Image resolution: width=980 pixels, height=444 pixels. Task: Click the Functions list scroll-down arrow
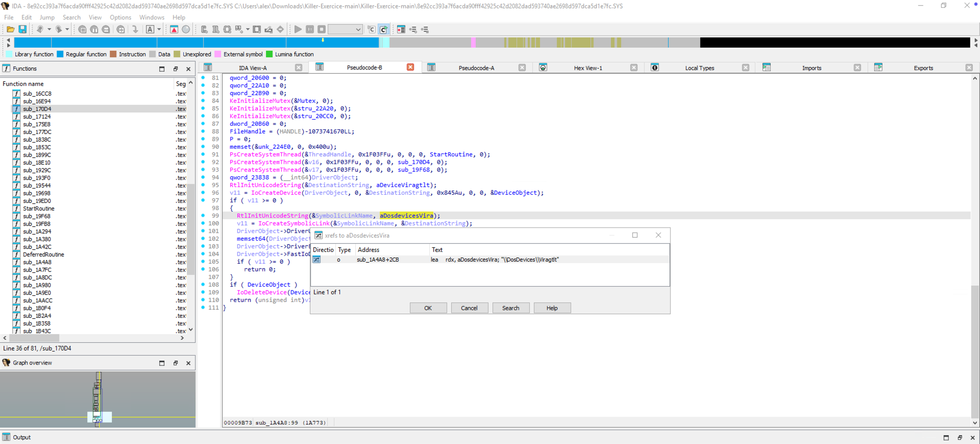point(191,330)
